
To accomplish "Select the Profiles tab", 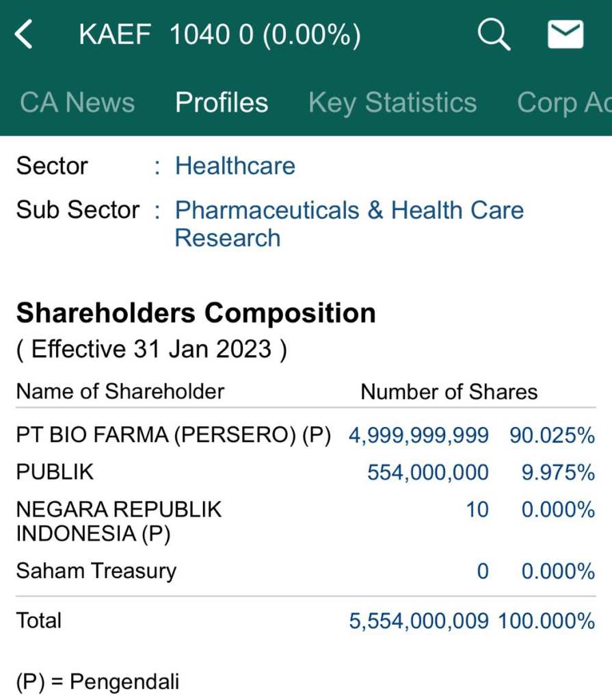I will pyautogui.click(x=222, y=103).
